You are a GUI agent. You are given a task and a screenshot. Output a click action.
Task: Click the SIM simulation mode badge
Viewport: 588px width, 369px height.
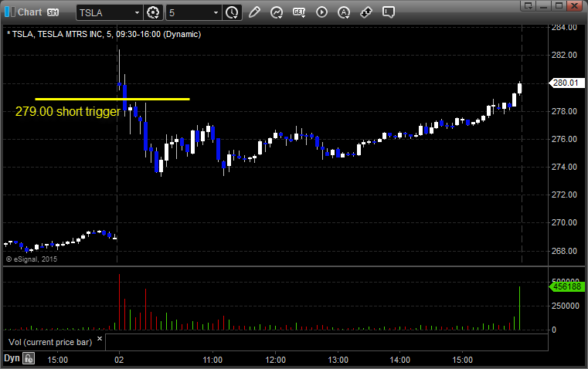(x=53, y=12)
